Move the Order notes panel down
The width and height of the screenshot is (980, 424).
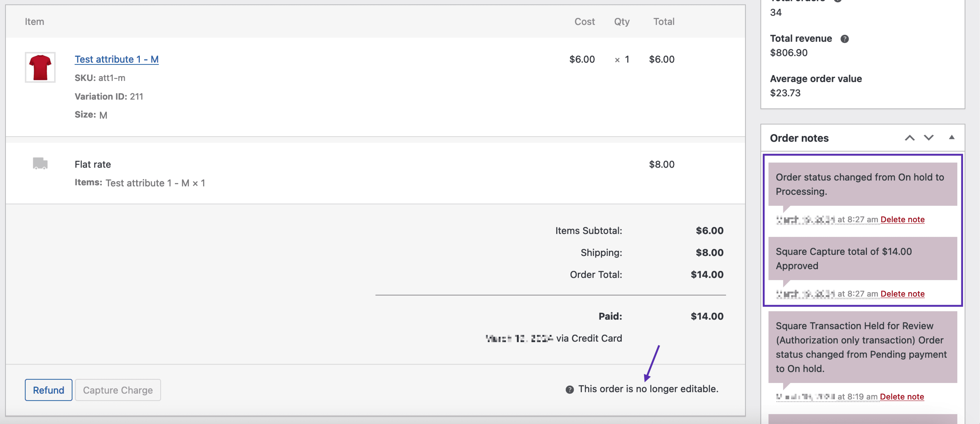click(928, 137)
